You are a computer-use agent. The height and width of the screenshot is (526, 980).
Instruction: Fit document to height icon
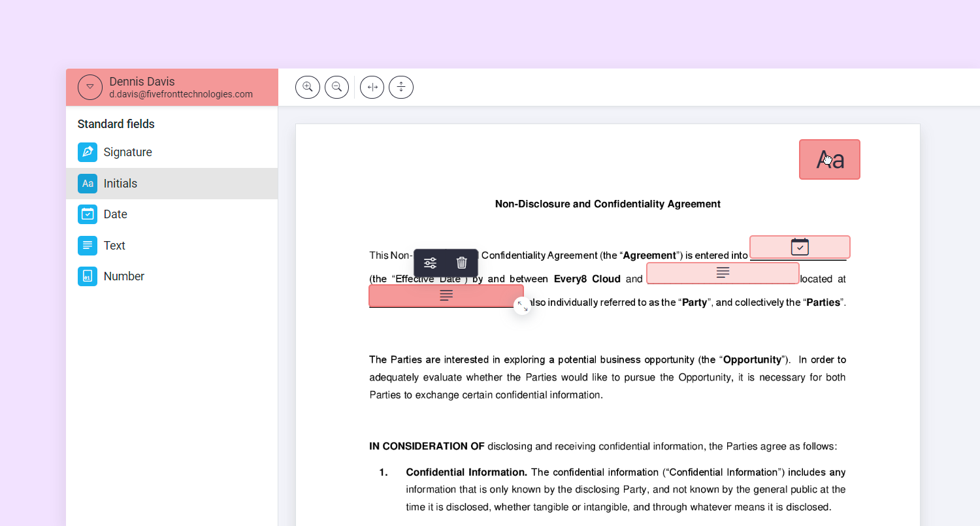[401, 87]
